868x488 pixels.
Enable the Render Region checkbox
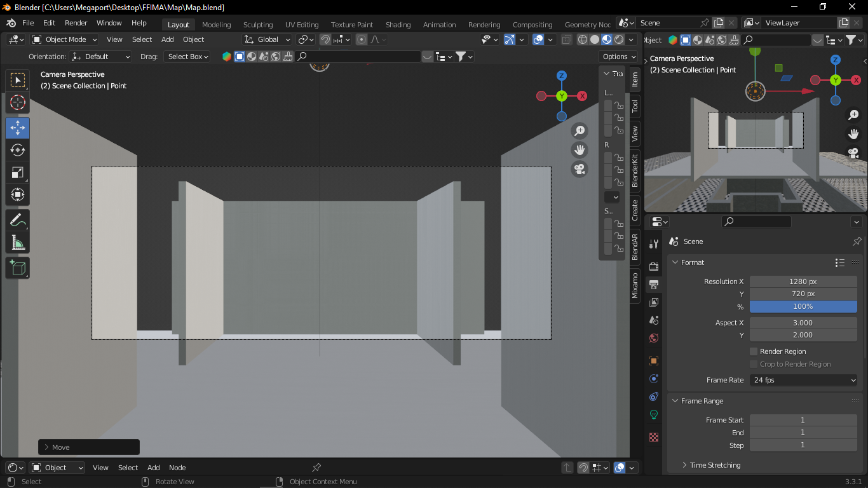coord(754,351)
